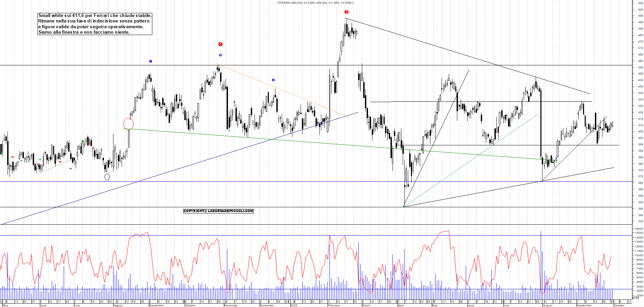Click the 500 price level on the axis
The height and width of the screenshot is (307, 644).
pos(640,10)
